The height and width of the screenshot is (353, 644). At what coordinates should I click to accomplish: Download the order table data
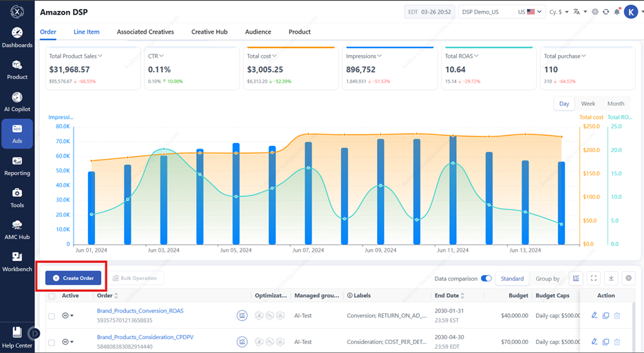click(x=611, y=278)
